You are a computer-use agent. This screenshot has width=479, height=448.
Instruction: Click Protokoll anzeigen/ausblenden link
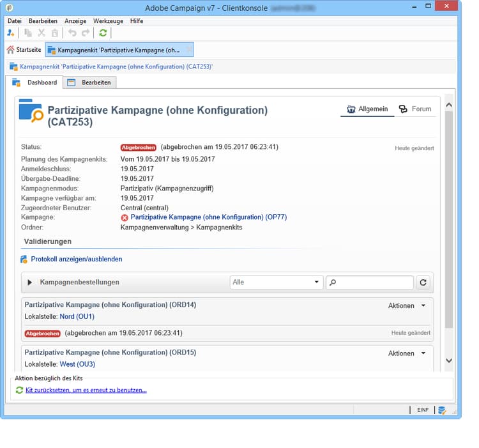click(77, 259)
